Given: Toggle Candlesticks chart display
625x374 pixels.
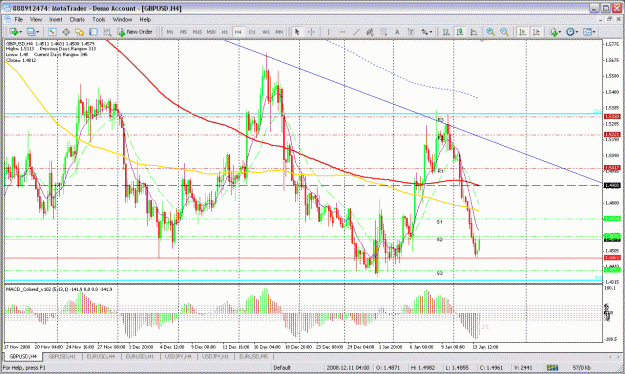Looking at the screenshot, I should pyautogui.click(x=460, y=32).
